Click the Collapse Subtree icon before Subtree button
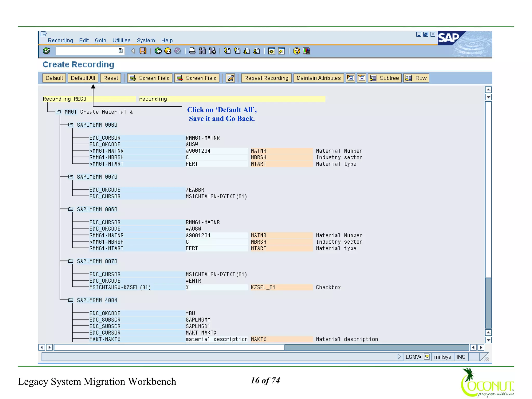Screen dimensions: 532x399 (x=361, y=78)
